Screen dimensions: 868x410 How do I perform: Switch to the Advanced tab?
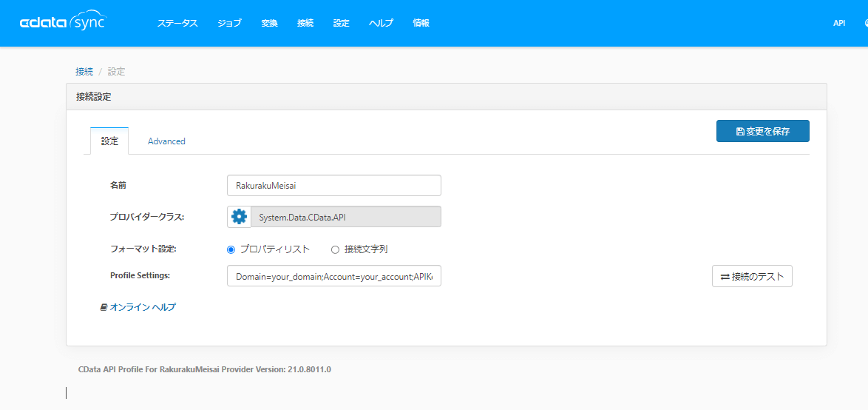point(166,141)
